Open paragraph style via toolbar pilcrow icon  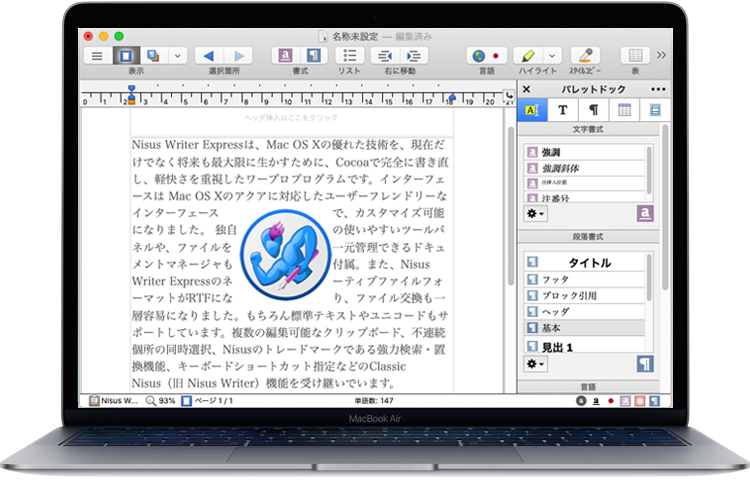314,55
